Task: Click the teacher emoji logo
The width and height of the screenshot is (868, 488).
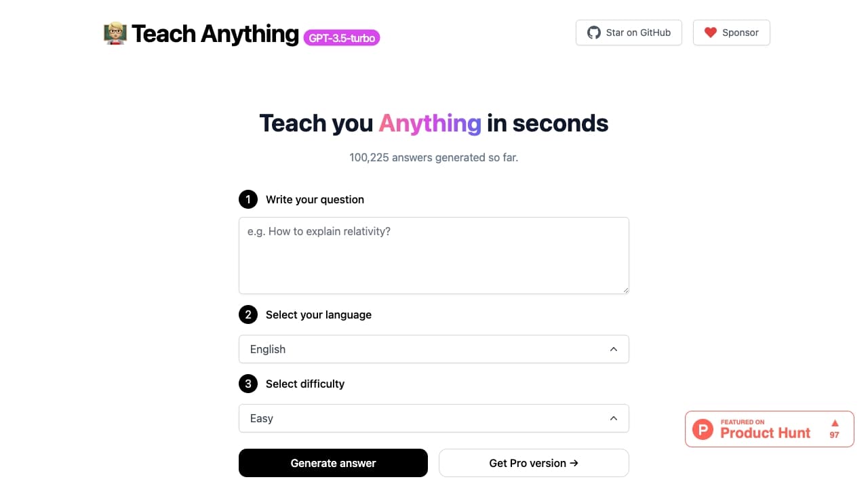Action: click(114, 33)
